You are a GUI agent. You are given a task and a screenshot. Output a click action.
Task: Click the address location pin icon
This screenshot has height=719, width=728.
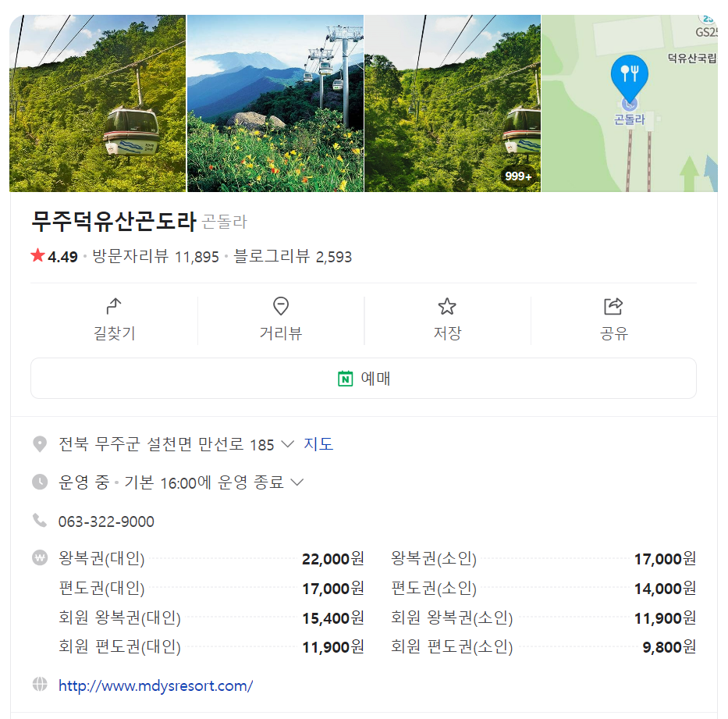click(40, 444)
